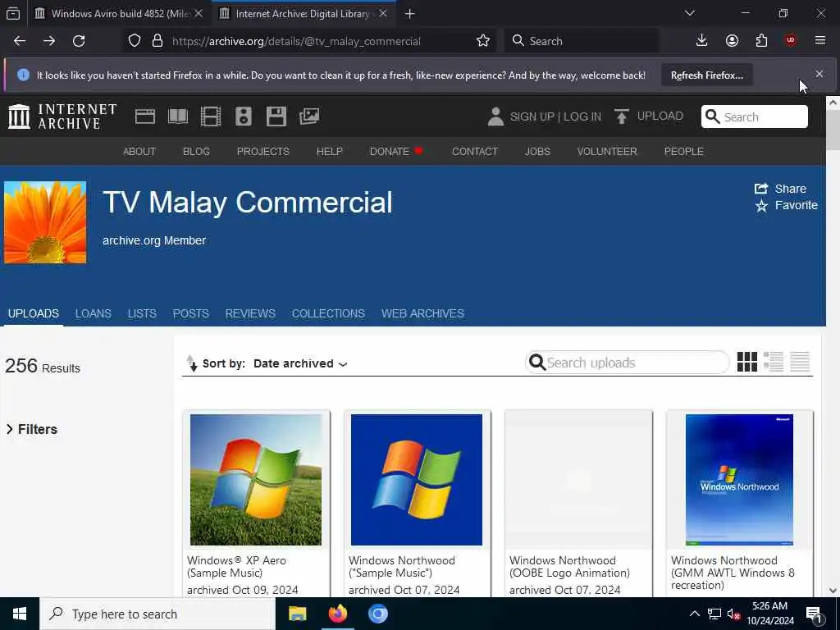
Task: Select the REVIEWS tab
Action: click(x=250, y=314)
